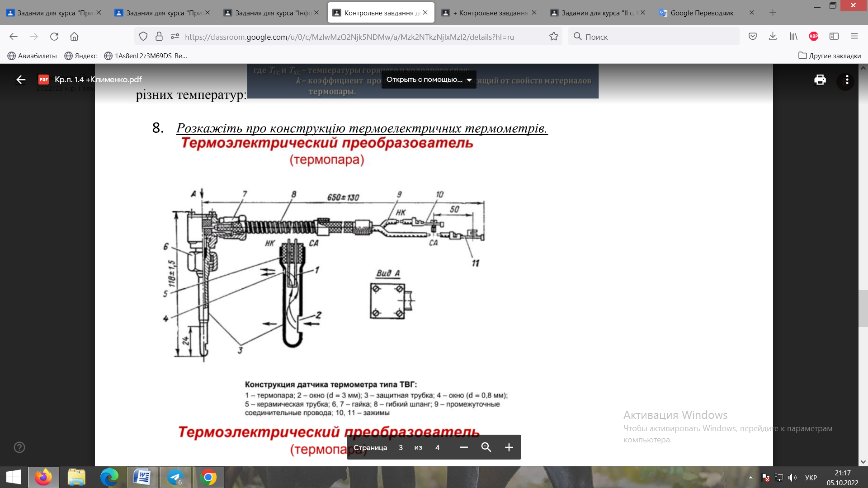Viewport: 868px width, 488px height.
Task: Click the Поиск search box
Action: pos(654,37)
